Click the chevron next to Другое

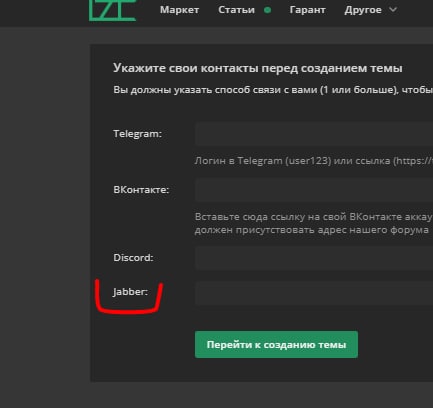[x=393, y=10]
